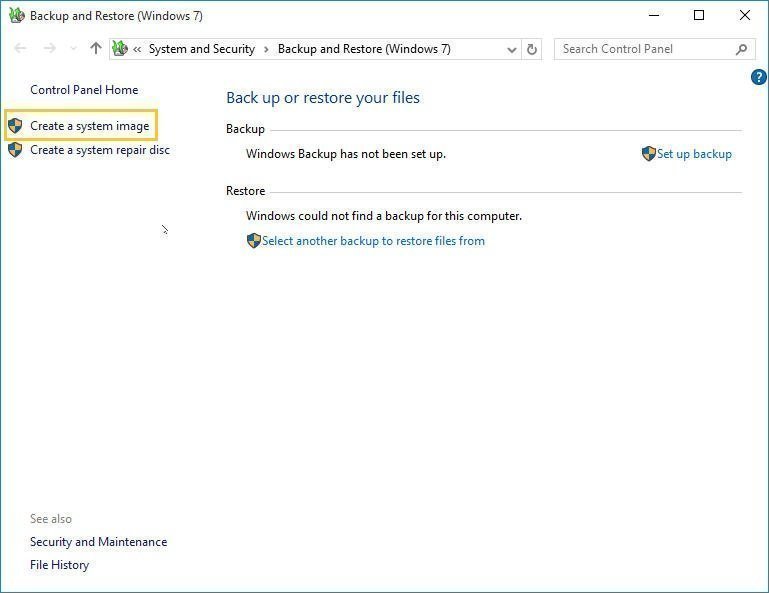Click the shield icon beside system repair disc
Screen dimensions: 769x593
click(15, 150)
